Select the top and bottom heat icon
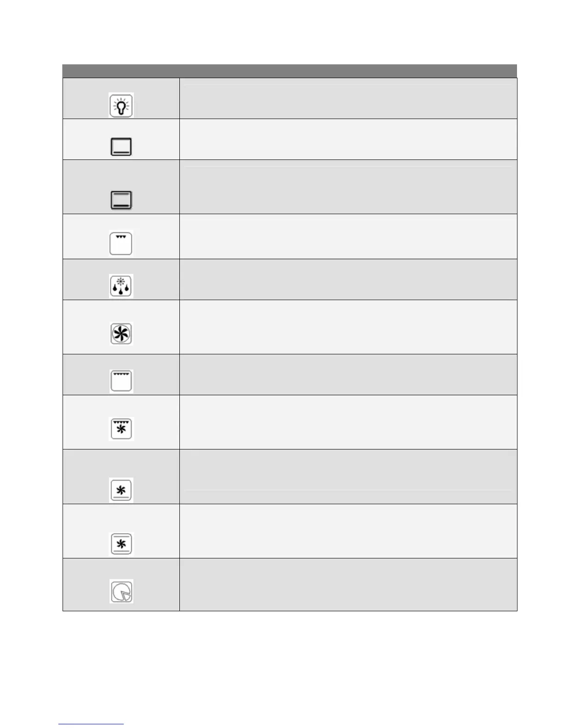 click(121, 200)
